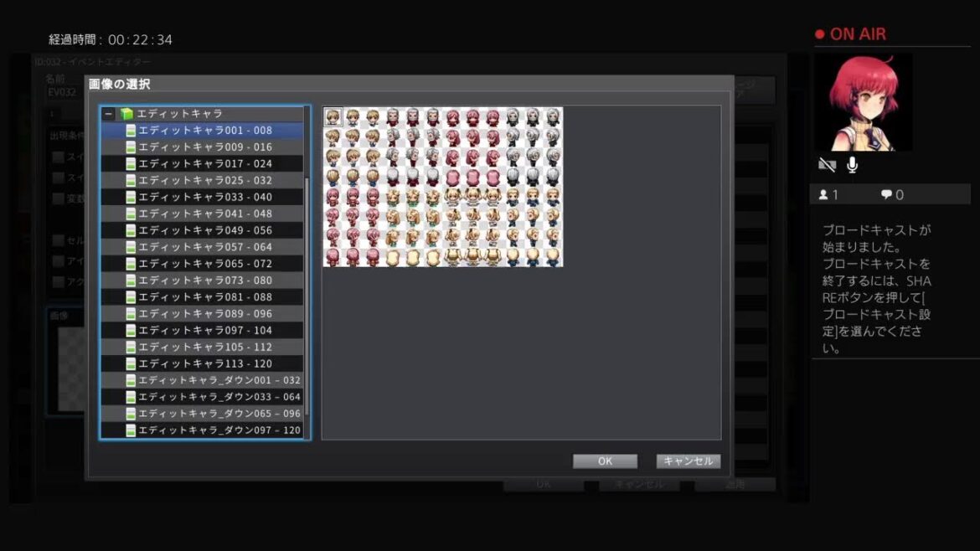This screenshot has width=980, height=551.
Task: Click the file icon beside エディットキャラ033 - 040
Action: pos(131,198)
